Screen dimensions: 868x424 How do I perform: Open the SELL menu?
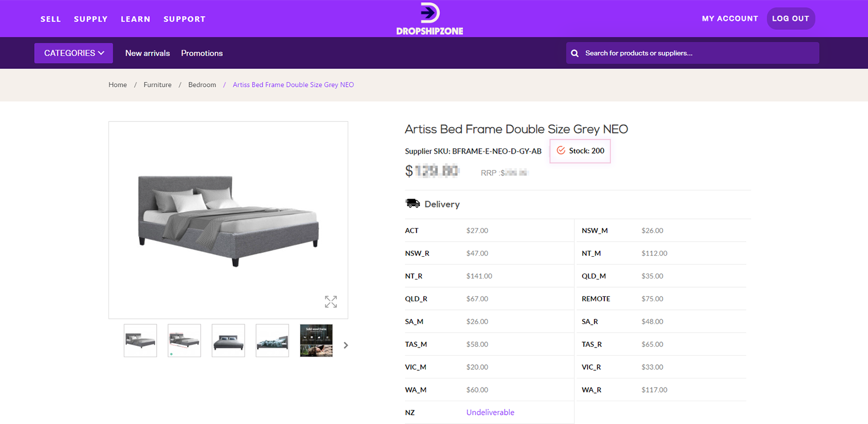pyautogui.click(x=50, y=19)
